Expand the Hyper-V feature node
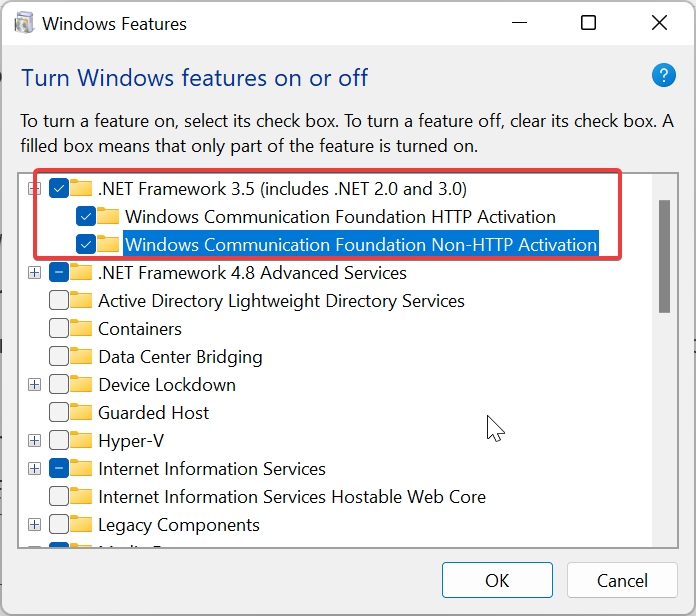This screenshot has width=696, height=616. (x=35, y=441)
